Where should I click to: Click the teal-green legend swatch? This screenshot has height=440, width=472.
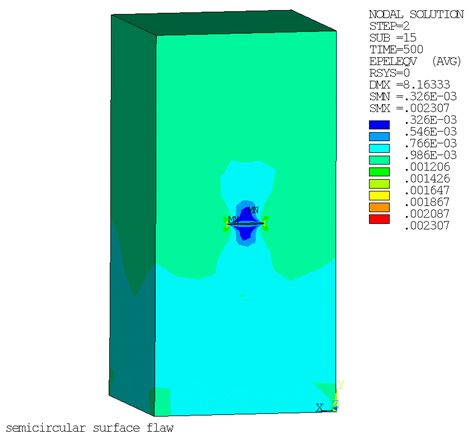(x=379, y=160)
